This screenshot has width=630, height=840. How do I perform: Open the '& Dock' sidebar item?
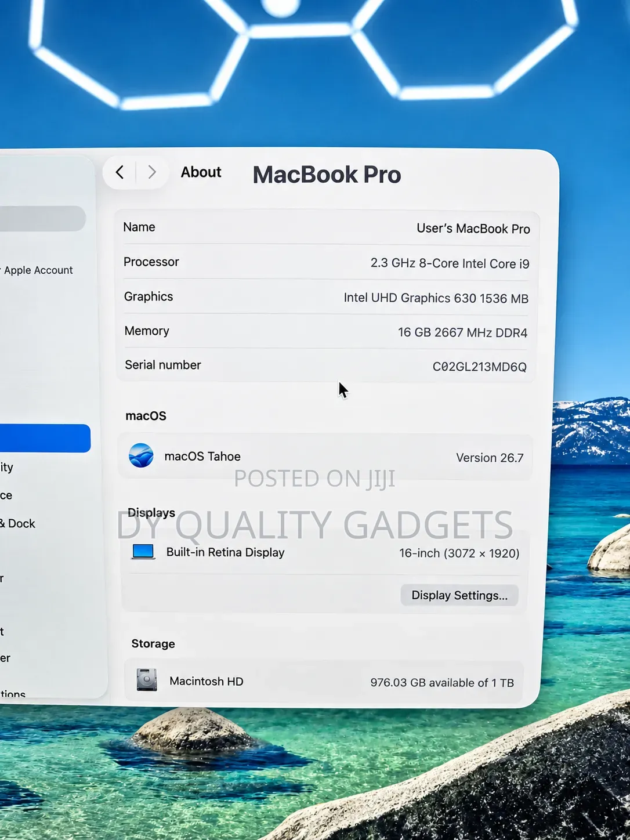18,523
